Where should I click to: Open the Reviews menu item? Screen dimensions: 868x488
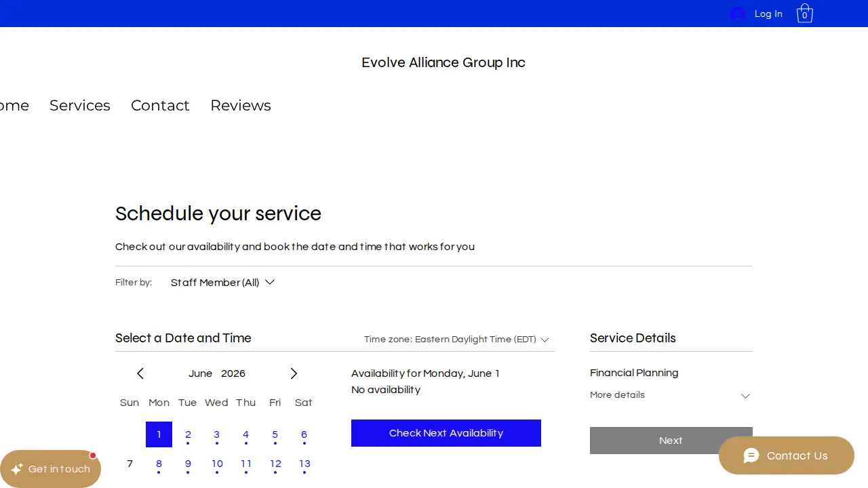241,105
